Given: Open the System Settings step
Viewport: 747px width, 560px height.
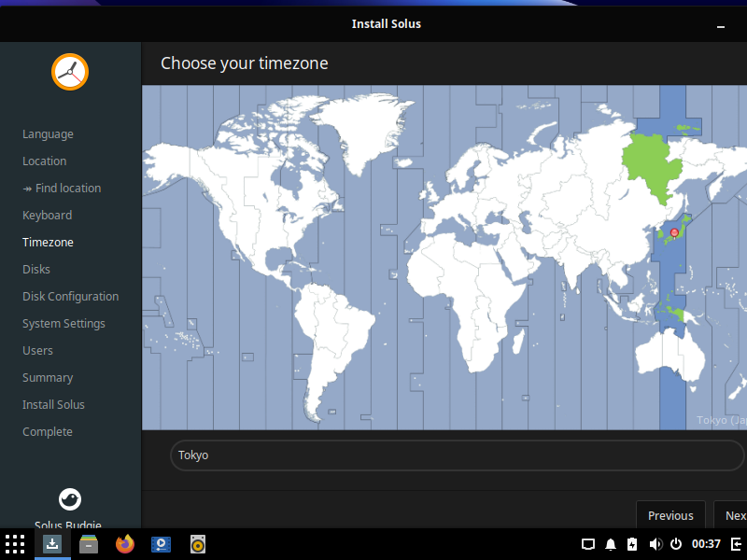Looking at the screenshot, I should pyautogui.click(x=63, y=324).
